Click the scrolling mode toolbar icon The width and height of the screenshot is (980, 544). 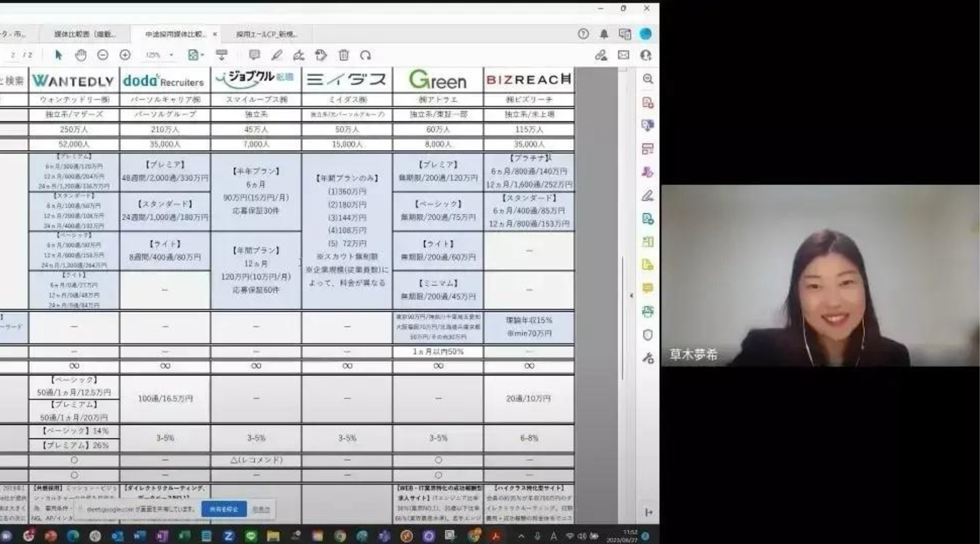[221, 55]
